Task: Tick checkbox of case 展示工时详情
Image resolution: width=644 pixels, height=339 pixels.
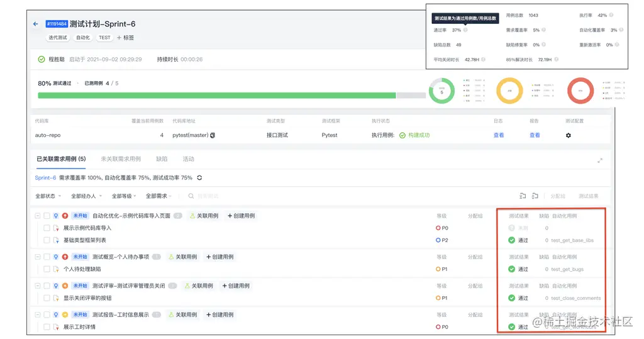Action: tap(47, 327)
